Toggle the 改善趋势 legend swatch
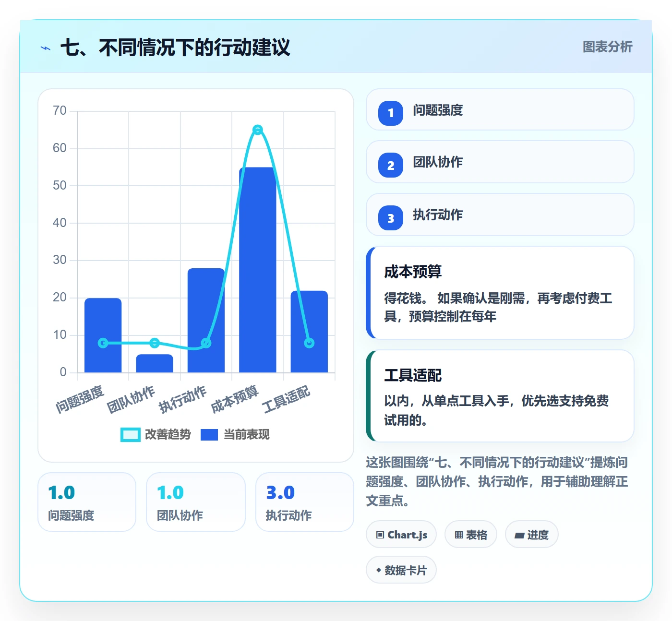Image resolution: width=672 pixels, height=621 pixels. [x=130, y=434]
